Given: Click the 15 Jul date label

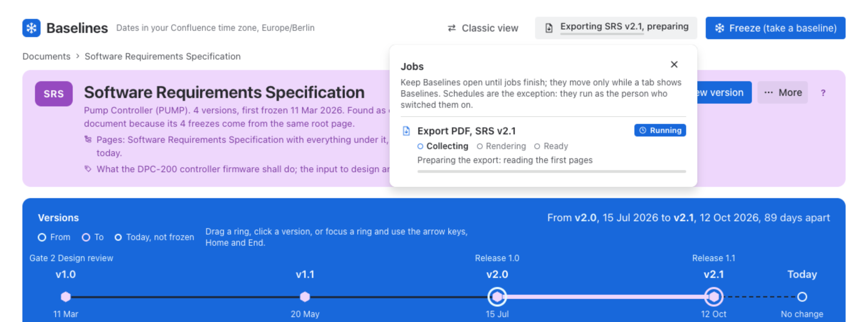Looking at the screenshot, I should click(497, 314).
